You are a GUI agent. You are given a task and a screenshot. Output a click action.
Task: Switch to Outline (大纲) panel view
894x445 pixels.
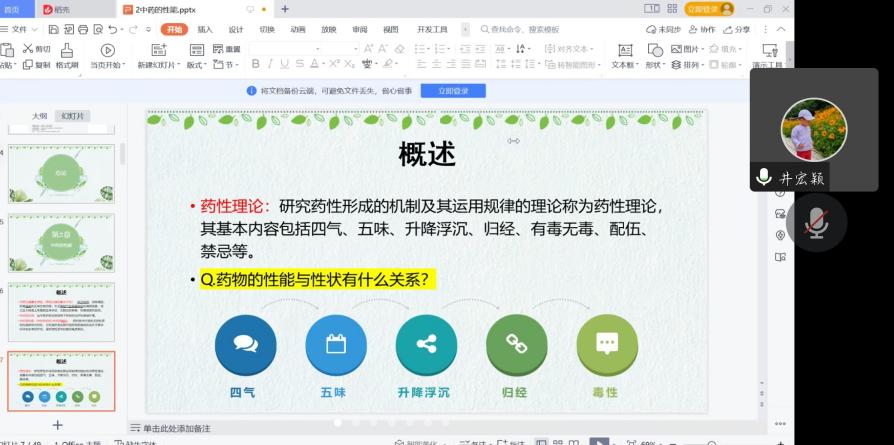(x=39, y=116)
